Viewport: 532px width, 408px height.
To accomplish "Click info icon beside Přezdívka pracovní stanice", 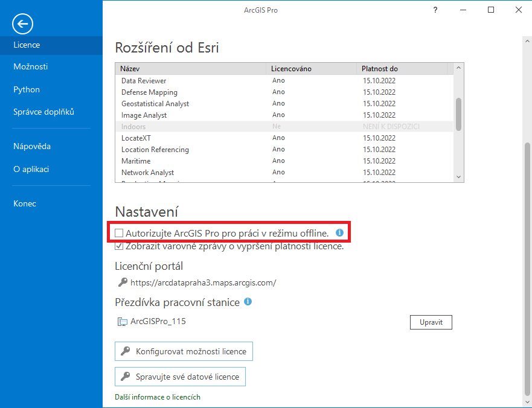I will coord(248,301).
